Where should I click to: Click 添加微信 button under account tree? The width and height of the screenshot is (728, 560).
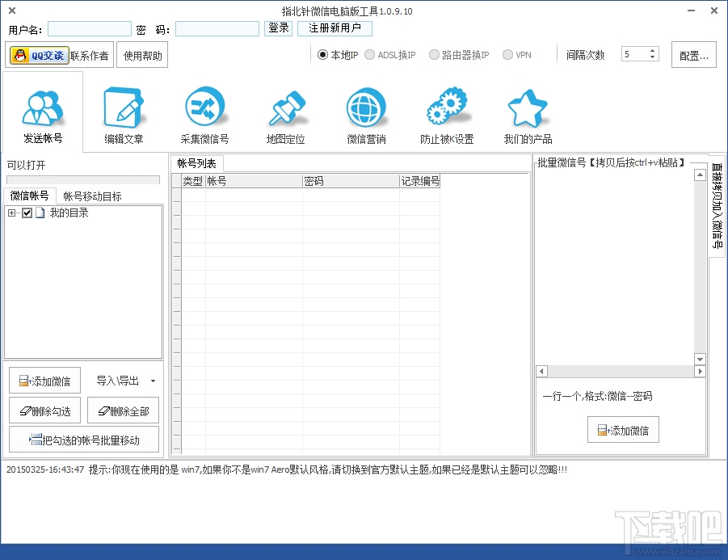pos(45,381)
